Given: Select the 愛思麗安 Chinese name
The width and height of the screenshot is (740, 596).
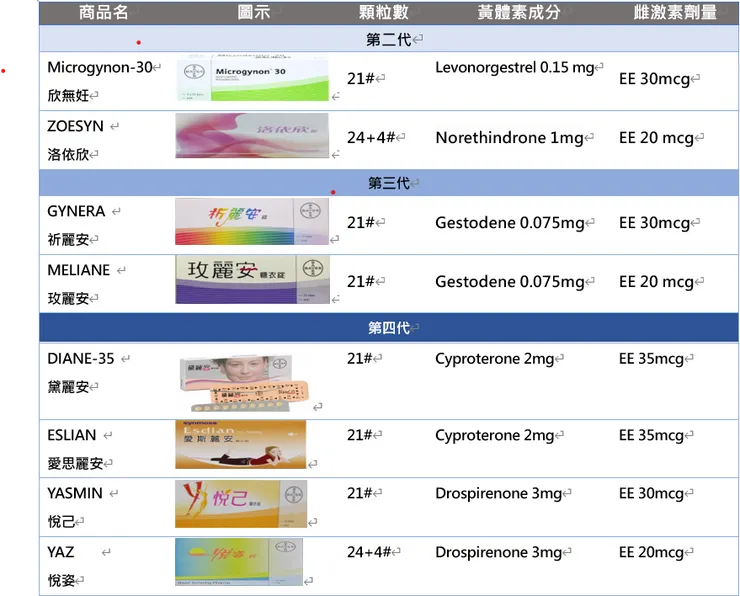Looking at the screenshot, I should point(75,463).
